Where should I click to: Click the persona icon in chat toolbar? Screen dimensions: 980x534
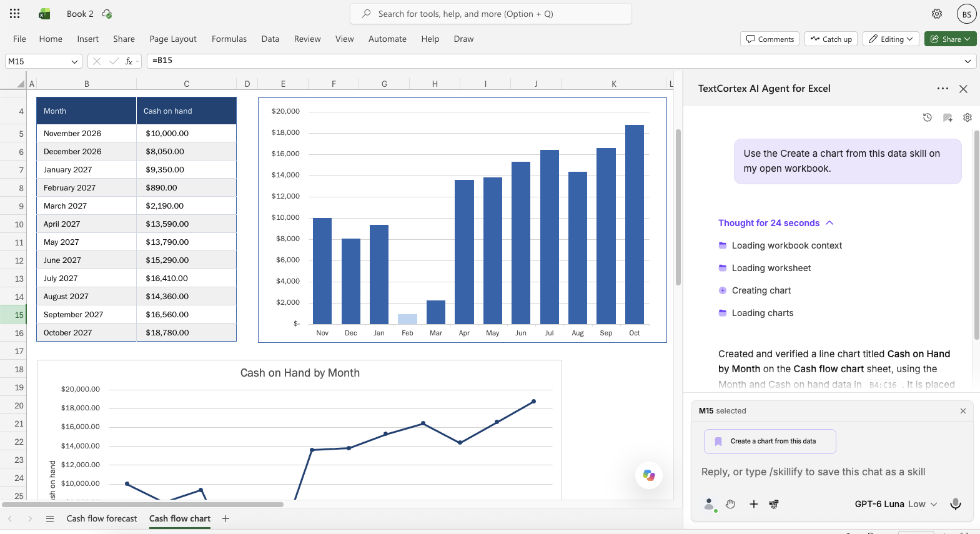[710, 504]
